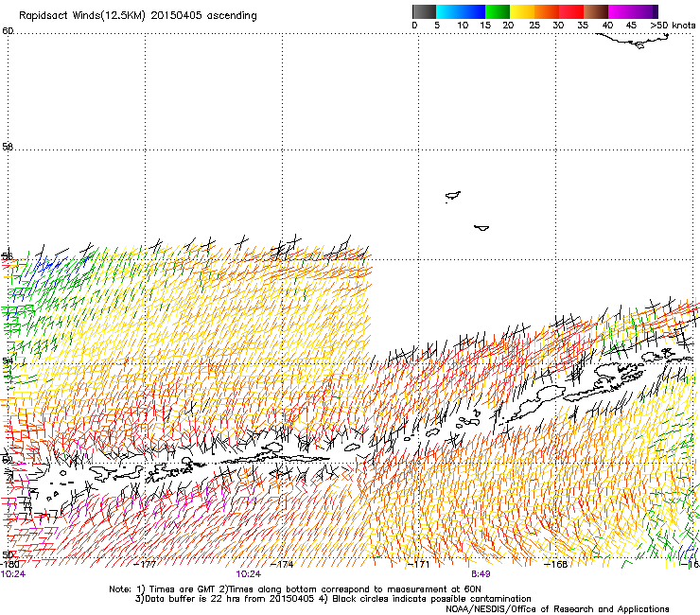This screenshot has width=700, height=615.
Task: Click the southern Pribilof island outline below 57N
Action: coord(481,228)
